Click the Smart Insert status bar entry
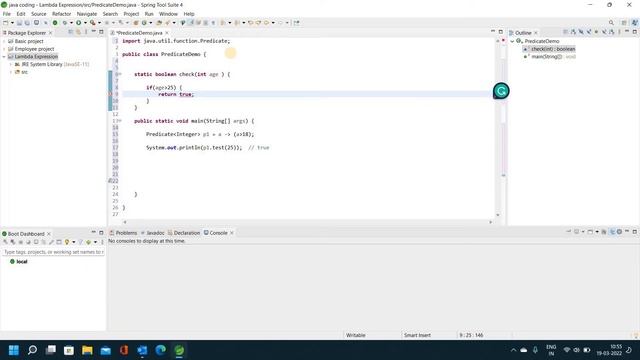640x360 pixels. [x=417, y=335]
